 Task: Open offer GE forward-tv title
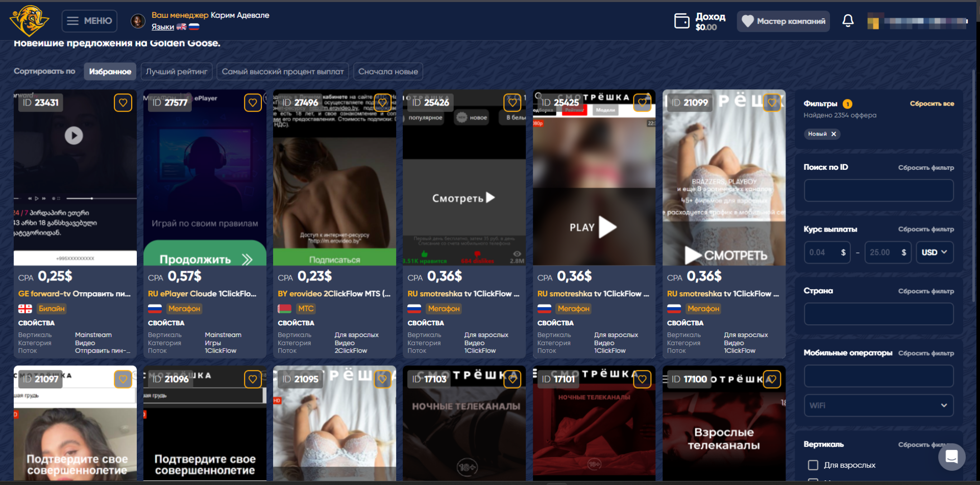point(75,294)
